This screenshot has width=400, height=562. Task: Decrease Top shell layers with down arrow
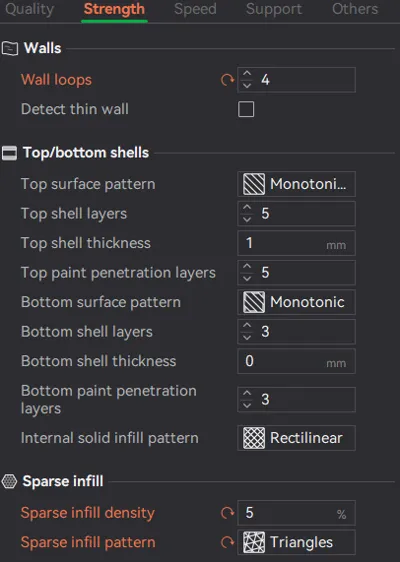coord(247,219)
